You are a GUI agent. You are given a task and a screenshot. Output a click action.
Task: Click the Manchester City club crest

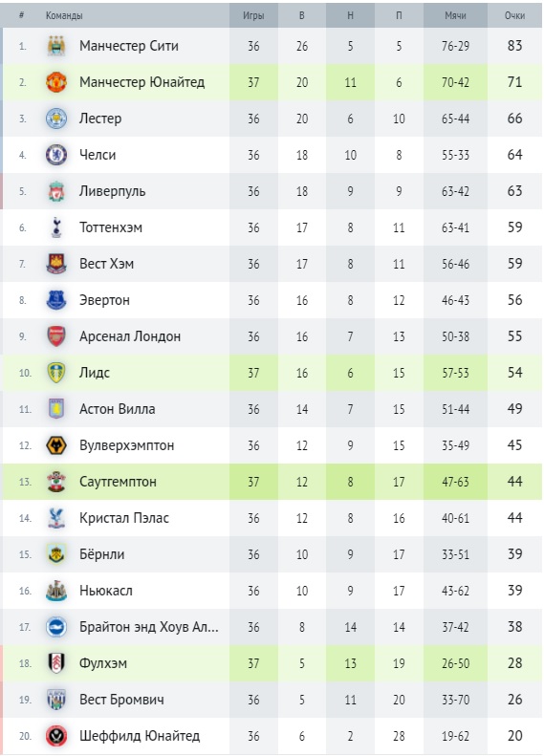(56, 46)
